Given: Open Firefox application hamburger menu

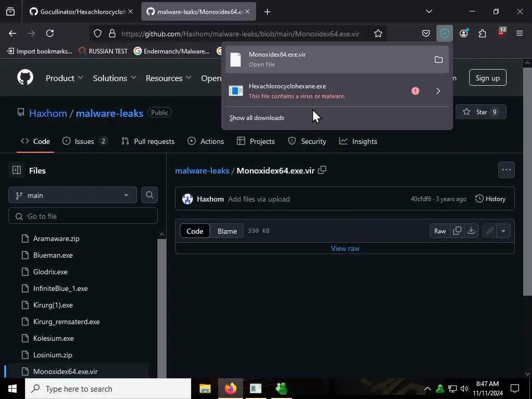Looking at the screenshot, I should click(520, 33).
